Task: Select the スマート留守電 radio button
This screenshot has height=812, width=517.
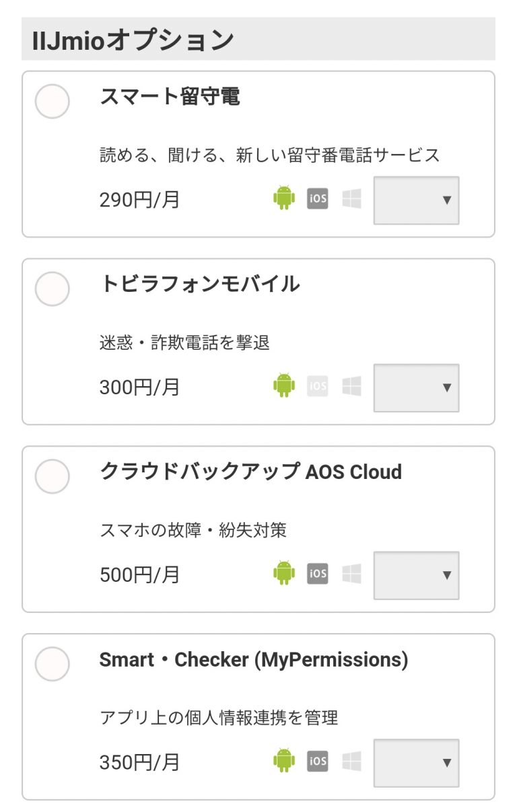Action: pos(52,102)
